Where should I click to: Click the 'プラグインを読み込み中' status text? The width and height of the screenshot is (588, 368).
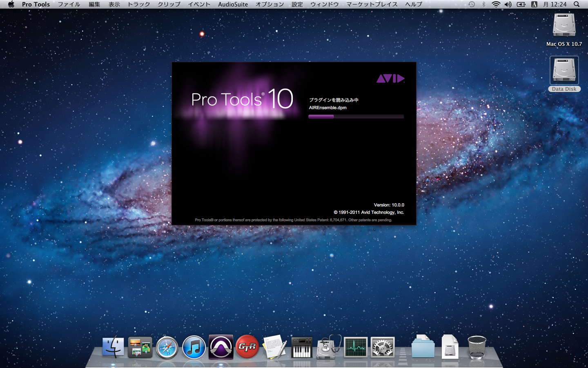point(334,100)
